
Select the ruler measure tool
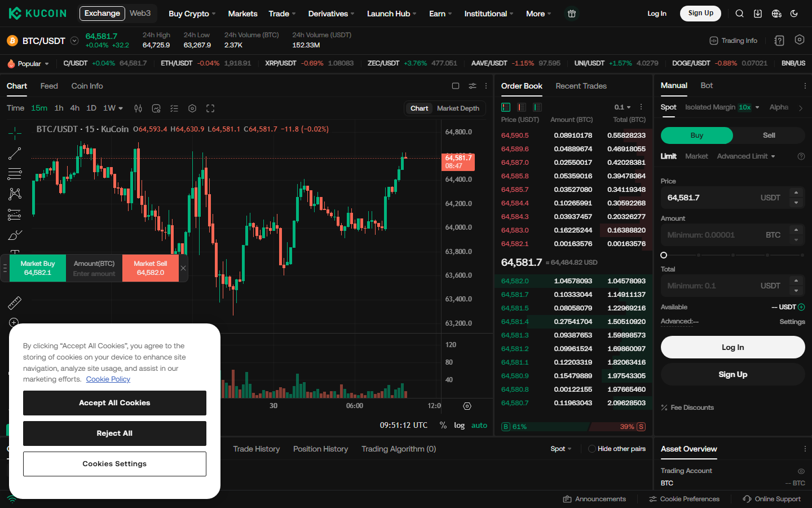point(15,303)
